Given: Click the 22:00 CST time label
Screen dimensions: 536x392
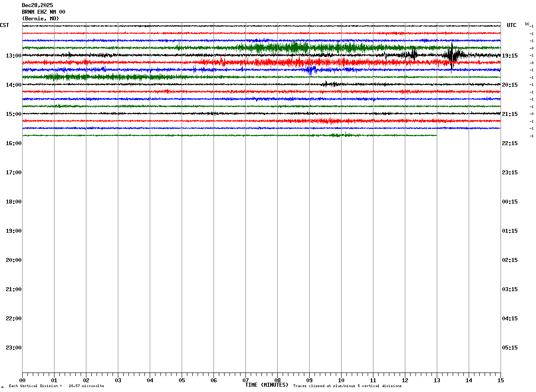Looking at the screenshot, I should pyautogui.click(x=13, y=319).
